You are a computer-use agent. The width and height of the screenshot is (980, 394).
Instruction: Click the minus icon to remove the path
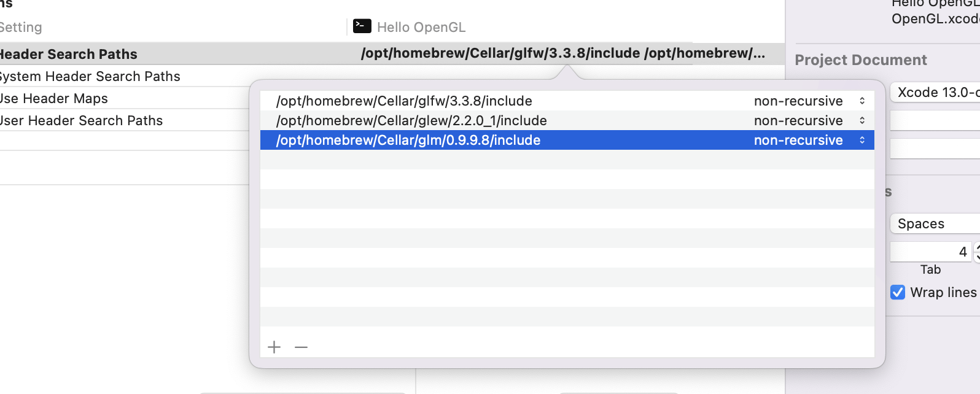click(301, 347)
